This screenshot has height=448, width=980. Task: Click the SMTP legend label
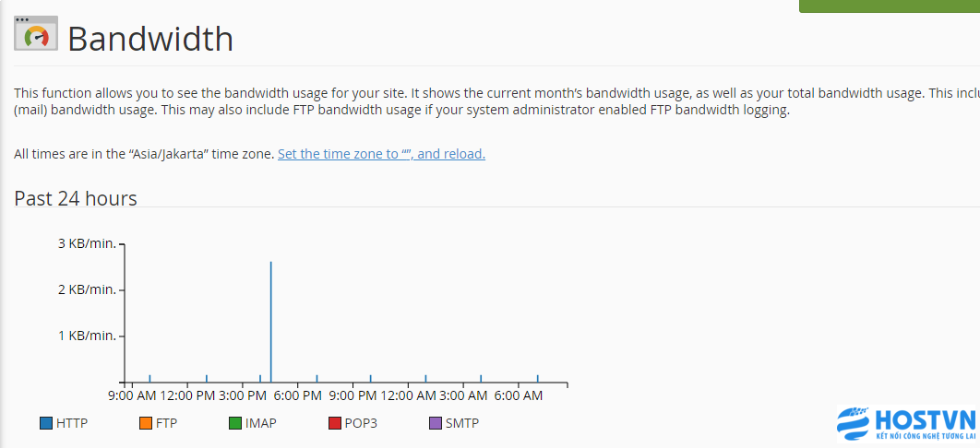pyautogui.click(x=462, y=424)
